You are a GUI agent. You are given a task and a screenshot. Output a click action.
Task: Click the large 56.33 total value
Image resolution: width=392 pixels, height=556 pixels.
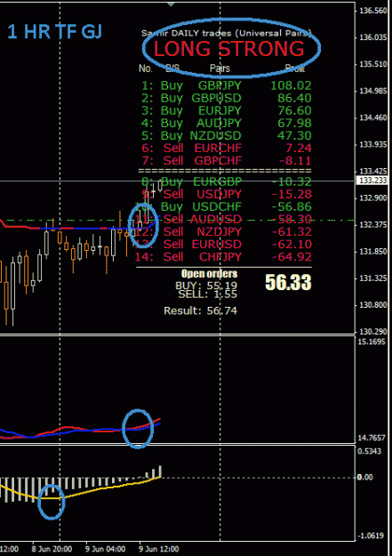coord(288,283)
